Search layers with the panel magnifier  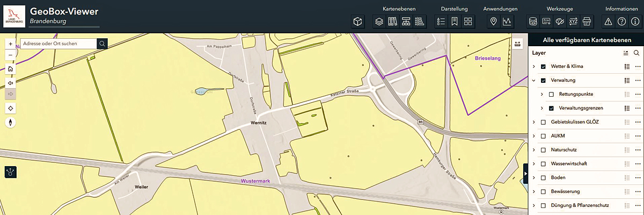[636, 53]
